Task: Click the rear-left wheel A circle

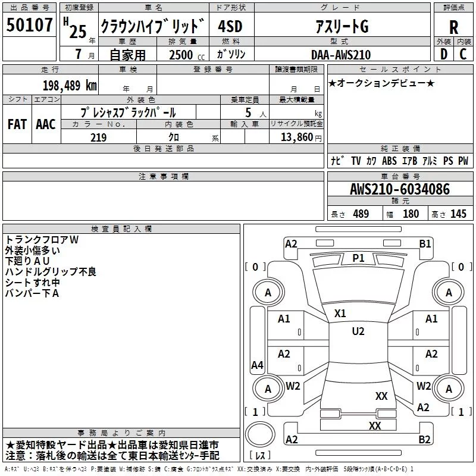Action: [268, 389]
